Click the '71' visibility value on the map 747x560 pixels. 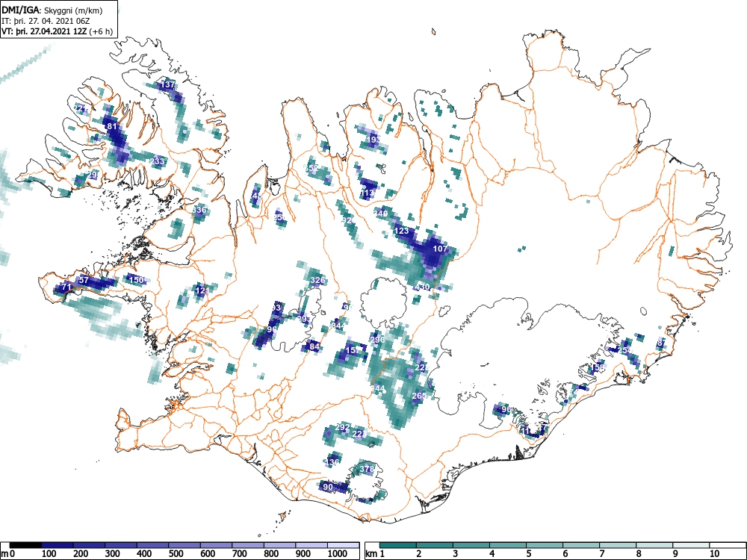tap(66, 287)
